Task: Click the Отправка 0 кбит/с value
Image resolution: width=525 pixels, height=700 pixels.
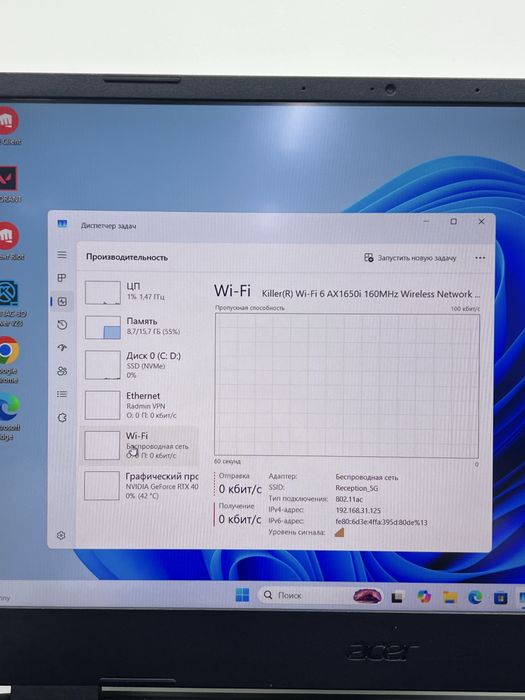Action: [x=239, y=489]
